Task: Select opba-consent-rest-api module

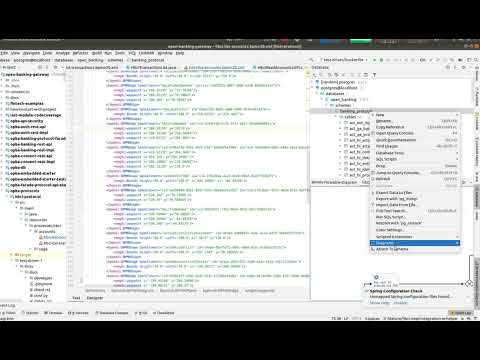Action: click(31, 156)
